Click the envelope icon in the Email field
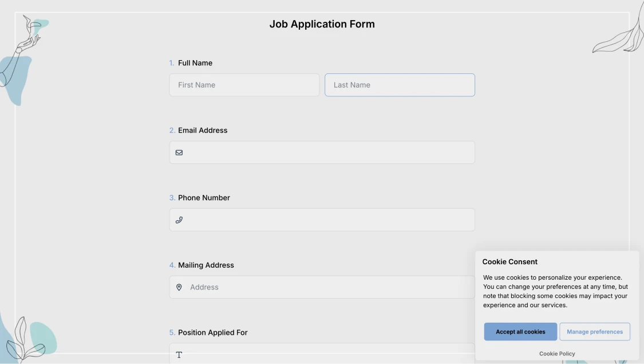This screenshot has width=644, height=364. coord(179,152)
